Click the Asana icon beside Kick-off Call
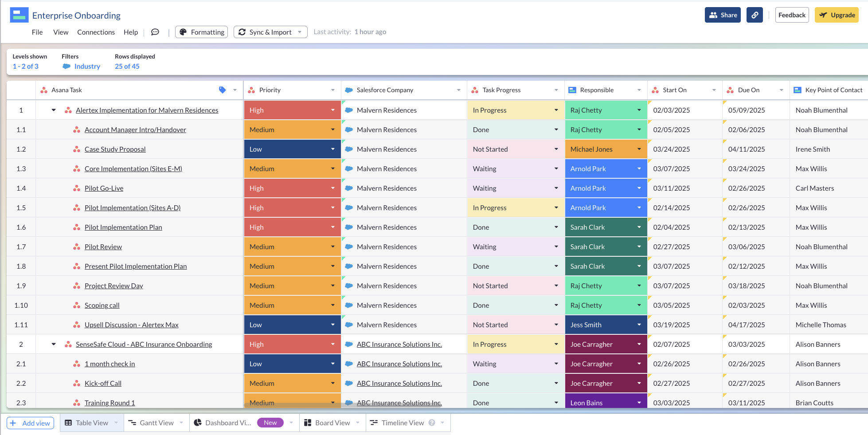 pyautogui.click(x=77, y=384)
